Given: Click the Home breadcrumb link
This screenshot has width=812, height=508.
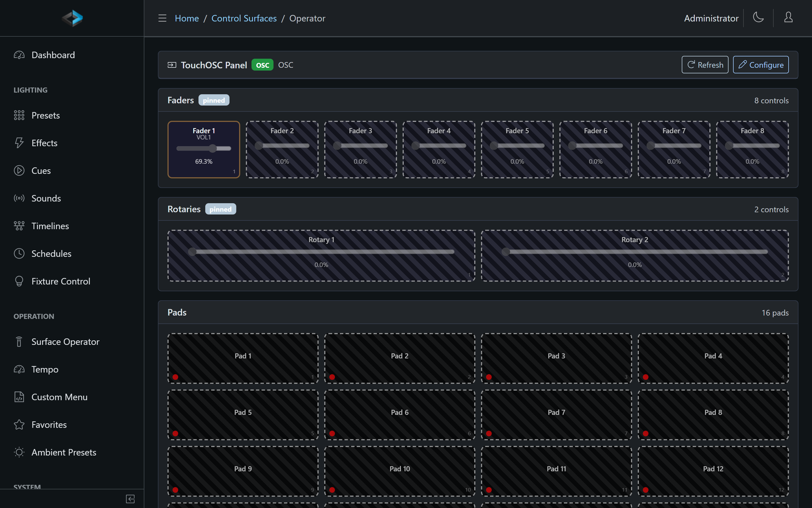Looking at the screenshot, I should click(x=187, y=18).
